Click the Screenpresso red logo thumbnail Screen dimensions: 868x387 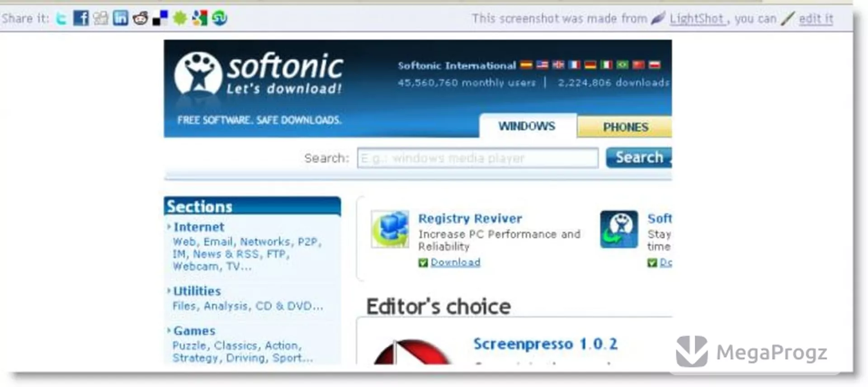point(411,353)
